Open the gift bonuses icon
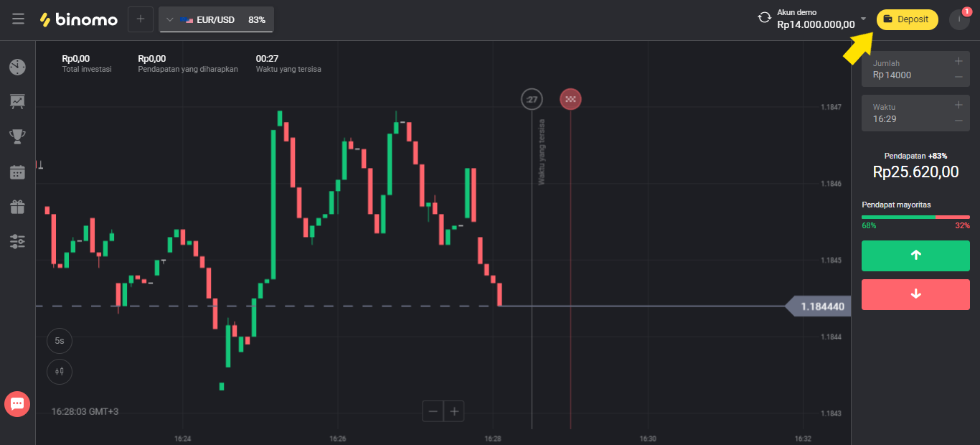This screenshot has width=980, height=445. pos(18,207)
